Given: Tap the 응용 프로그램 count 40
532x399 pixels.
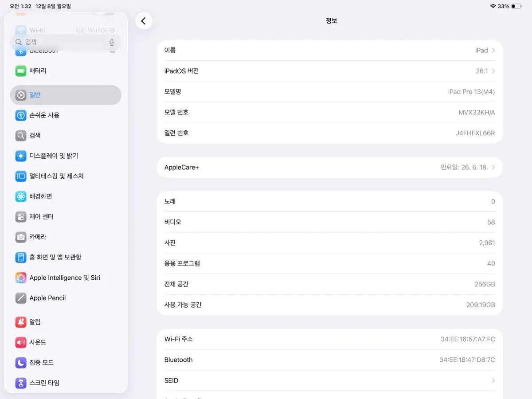Looking at the screenshot, I should (491, 263).
